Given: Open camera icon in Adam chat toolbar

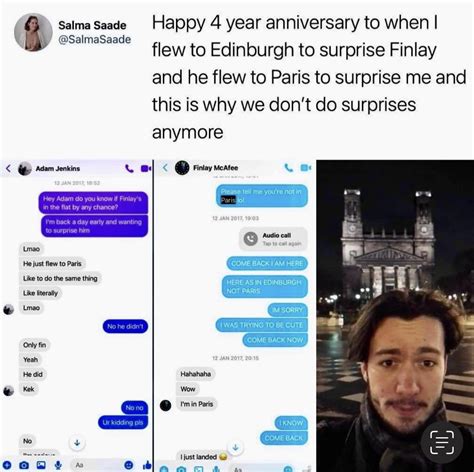Looking at the screenshot, I should click(24, 465).
